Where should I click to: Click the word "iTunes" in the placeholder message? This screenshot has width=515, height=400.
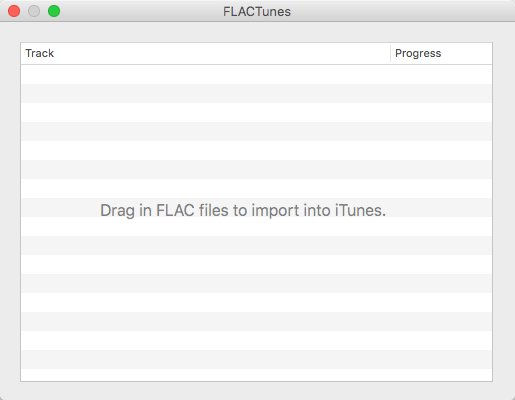click(x=358, y=211)
